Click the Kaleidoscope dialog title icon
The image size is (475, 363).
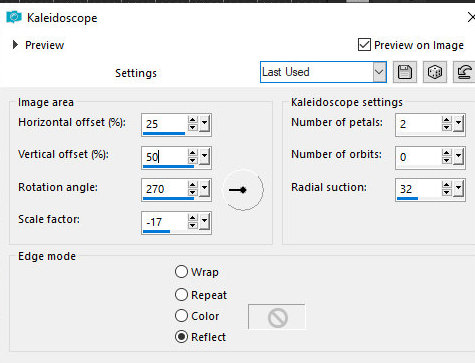[x=14, y=17]
